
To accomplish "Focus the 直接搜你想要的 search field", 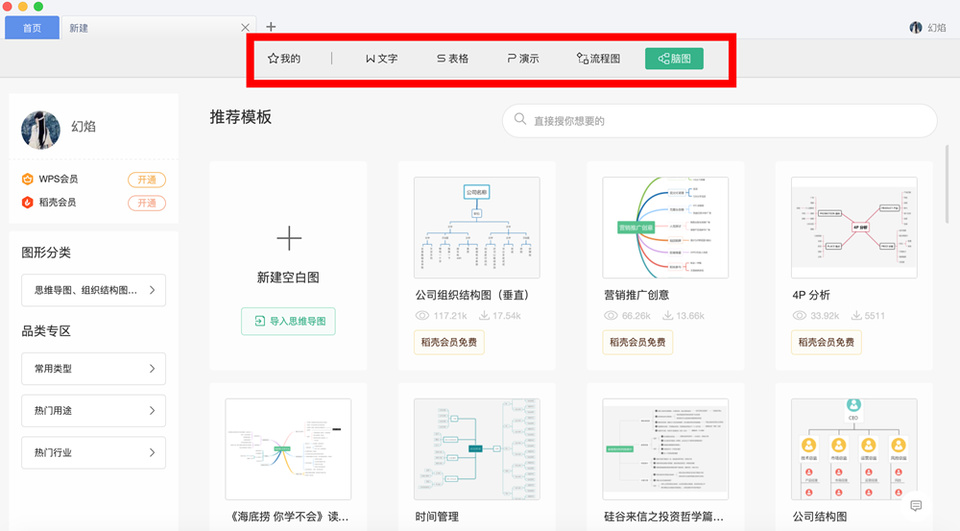I will pyautogui.click(x=719, y=121).
